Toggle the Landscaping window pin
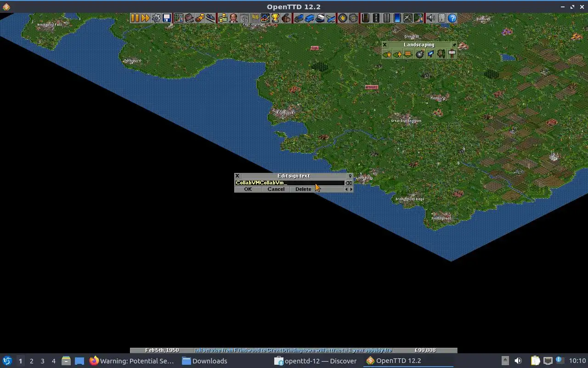 point(454,45)
